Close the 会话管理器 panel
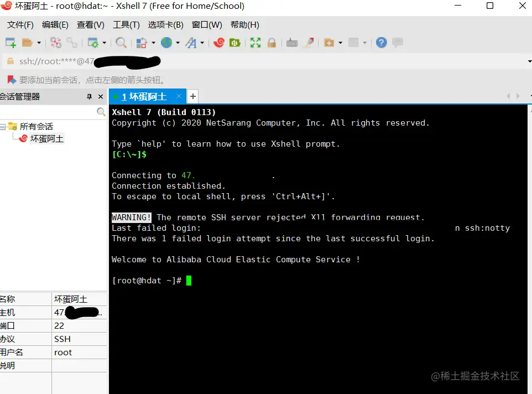 click(x=101, y=97)
